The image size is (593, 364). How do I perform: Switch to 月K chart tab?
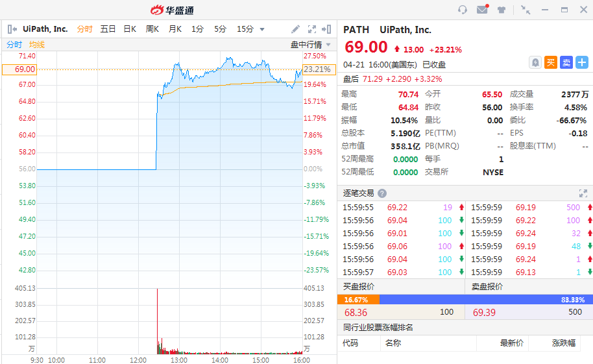pyautogui.click(x=175, y=29)
